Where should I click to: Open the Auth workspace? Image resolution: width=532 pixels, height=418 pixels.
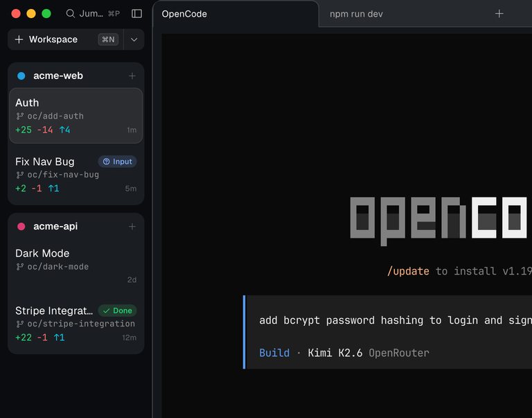pos(76,116)
